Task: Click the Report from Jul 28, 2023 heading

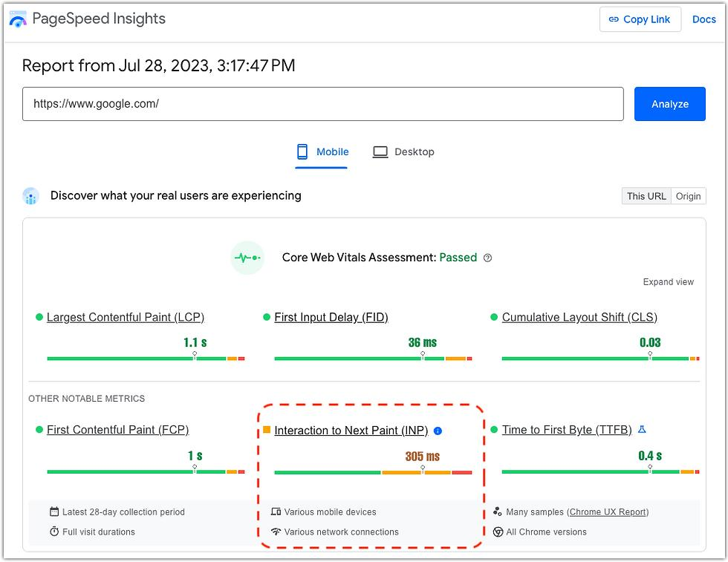Action: [158, 65]
